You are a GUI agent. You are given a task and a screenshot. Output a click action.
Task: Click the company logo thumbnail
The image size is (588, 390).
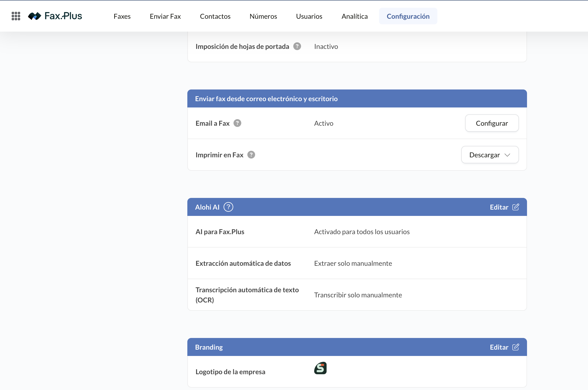click(320, 368)
